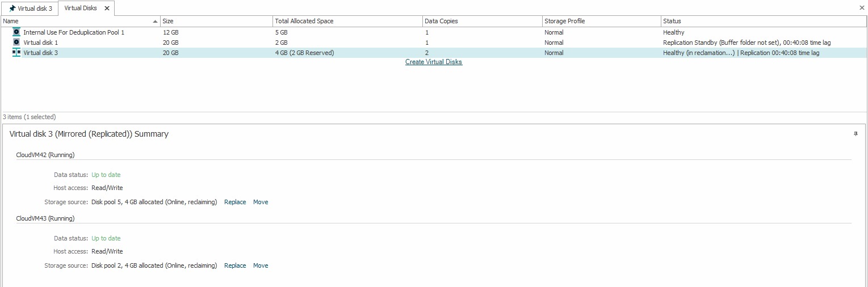This screenshot has width=868, height=287.
Task: Click the Deduplication Pool 1 disk icon
Action: [16, 32]
